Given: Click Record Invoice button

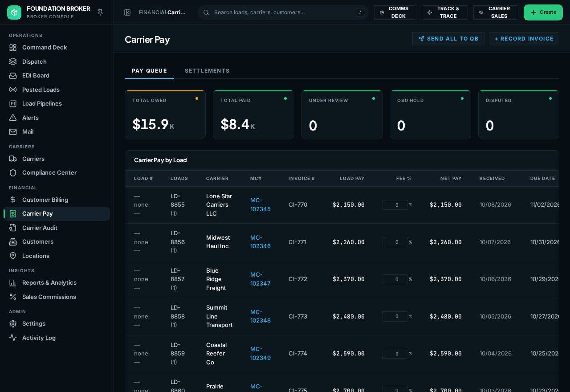Looking at the screenshot, I should coord(524,39).
